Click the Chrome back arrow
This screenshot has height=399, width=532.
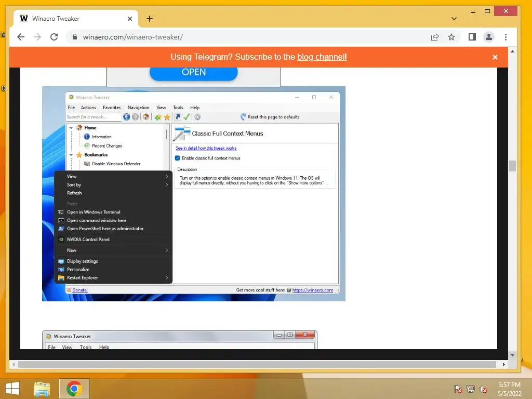[x=21, y=37]
